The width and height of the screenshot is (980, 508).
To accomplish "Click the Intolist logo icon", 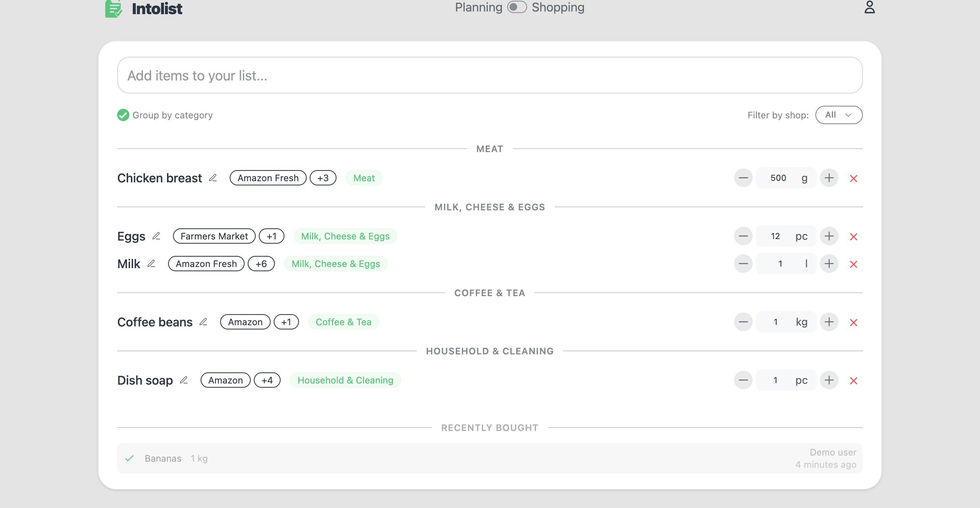I will [x=114, y=9].
